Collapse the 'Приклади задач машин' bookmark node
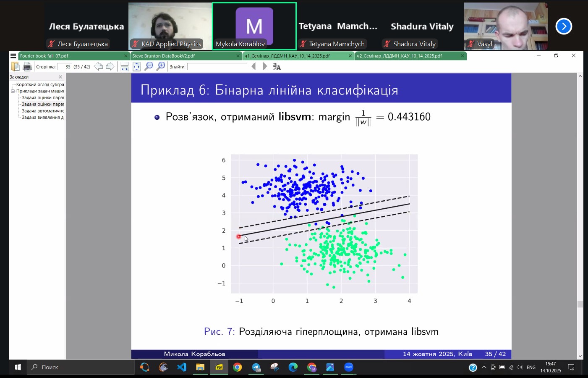Image resolution: width=588 pixels, height=378 pixels. pyautogui.click(x=13, y=91)
